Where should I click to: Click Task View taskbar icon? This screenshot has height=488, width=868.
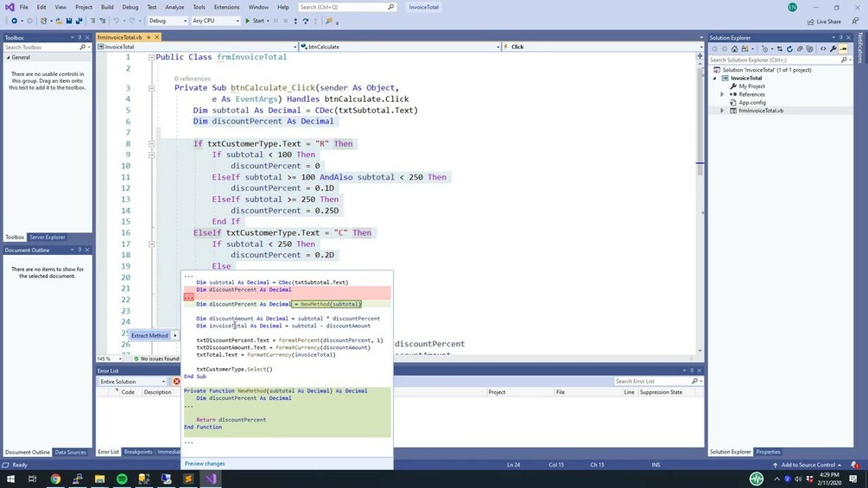33,478
